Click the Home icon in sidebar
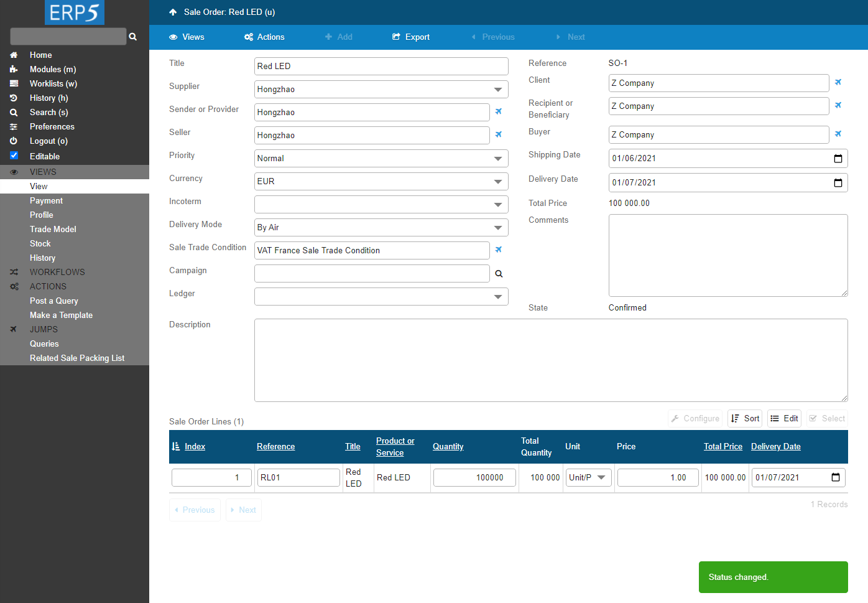Screen dimensions: 868x603 [x=14, y=55]
